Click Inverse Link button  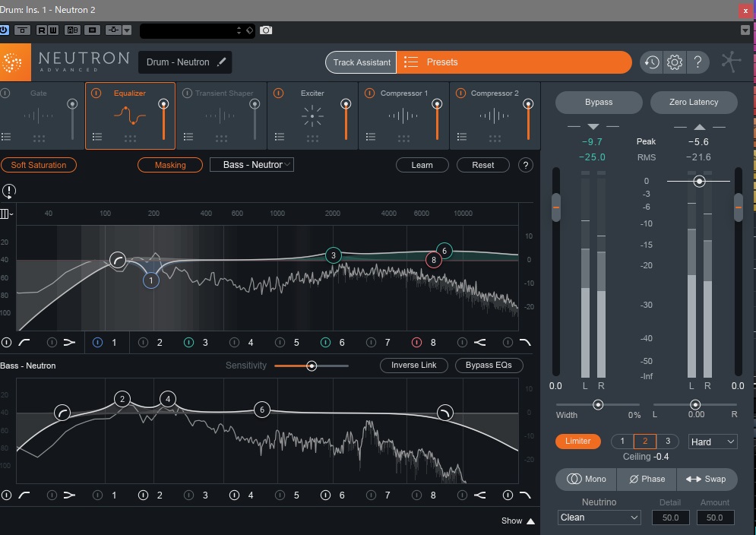coord(413,366)
